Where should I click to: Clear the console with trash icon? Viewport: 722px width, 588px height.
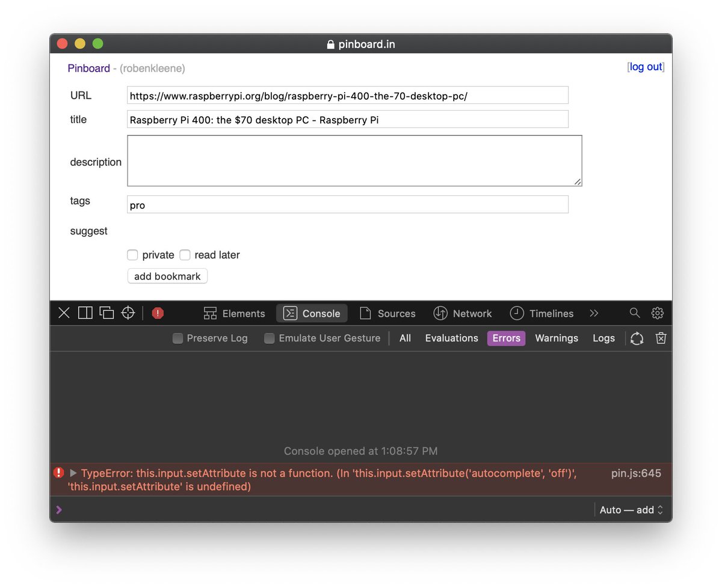pos(661,338)
